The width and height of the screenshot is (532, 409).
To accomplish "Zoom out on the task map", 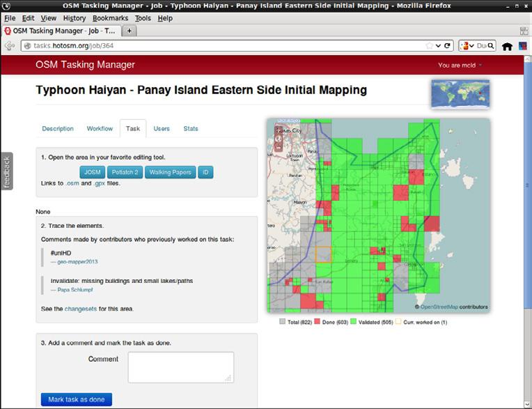I will pyautogui.click(x=278, y=148).
